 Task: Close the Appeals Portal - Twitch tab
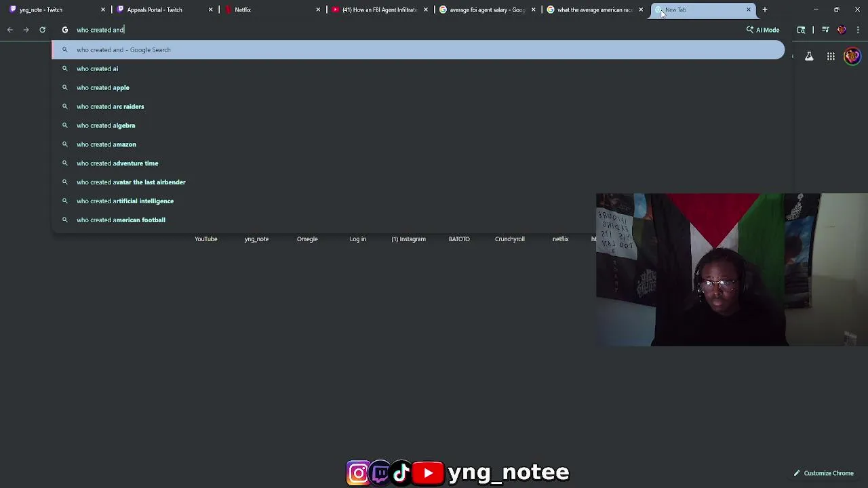pos(211,9)
